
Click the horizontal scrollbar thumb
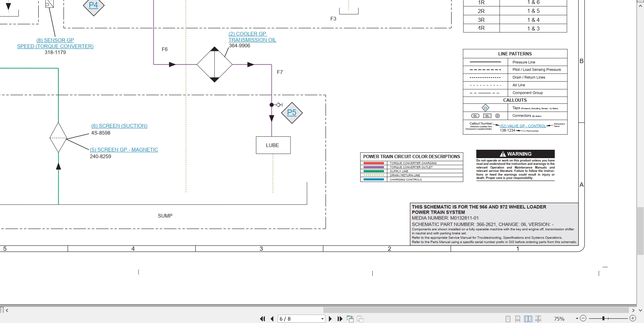pos(476,310)
